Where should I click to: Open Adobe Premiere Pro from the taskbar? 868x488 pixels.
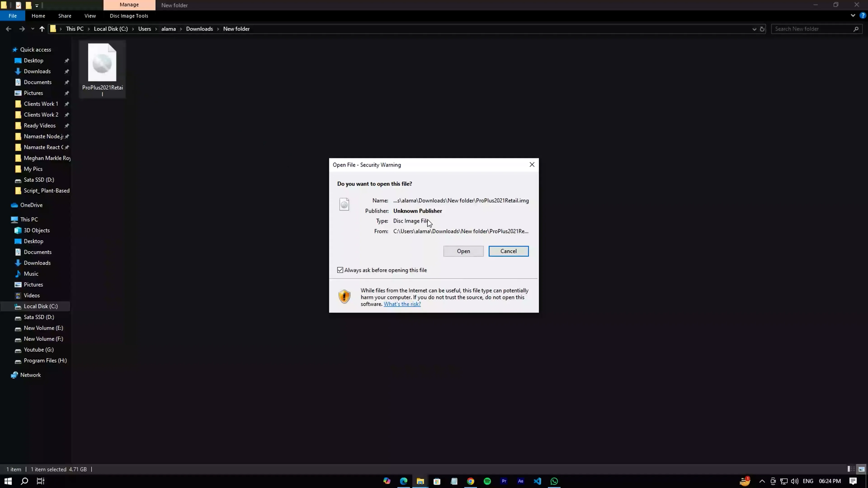(x=504, y=481)
